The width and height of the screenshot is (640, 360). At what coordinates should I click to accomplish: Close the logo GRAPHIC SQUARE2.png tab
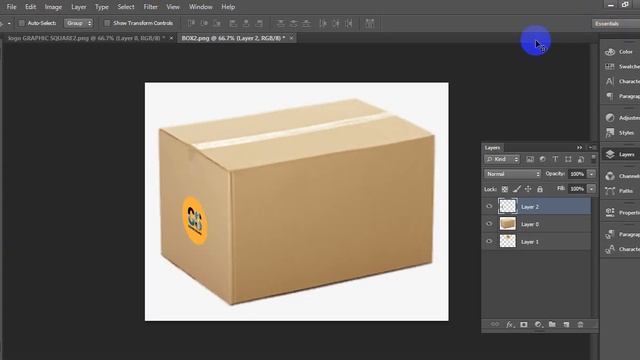[171, 38]
